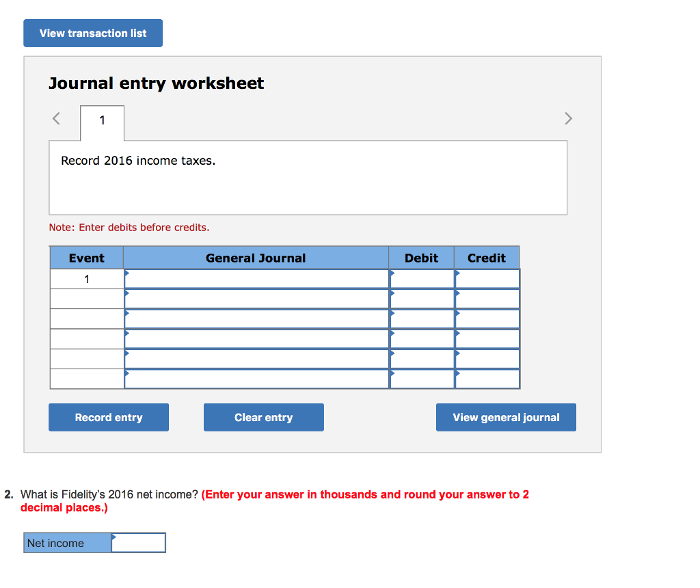Click the Credit column header
This screenshot has height=588, width=700.
point(487,258)
